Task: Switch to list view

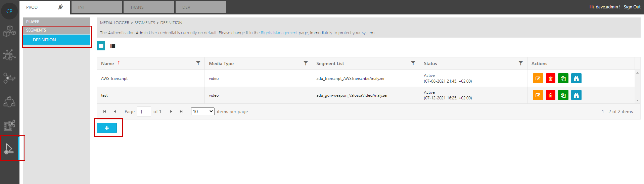Action: (113, 46)
